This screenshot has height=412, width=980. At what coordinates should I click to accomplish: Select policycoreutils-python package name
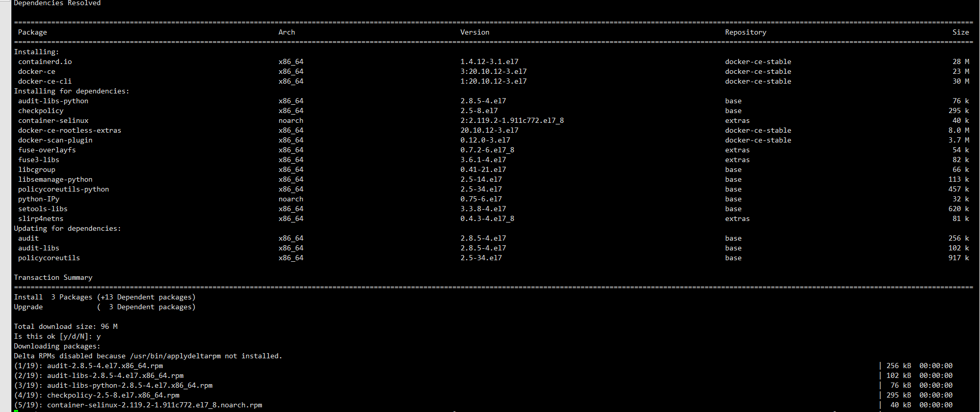[x=64, y=189]
